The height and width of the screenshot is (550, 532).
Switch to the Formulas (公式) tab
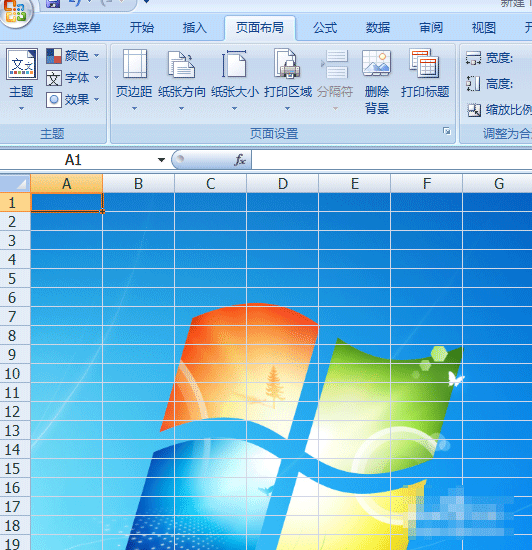[325, 28]
